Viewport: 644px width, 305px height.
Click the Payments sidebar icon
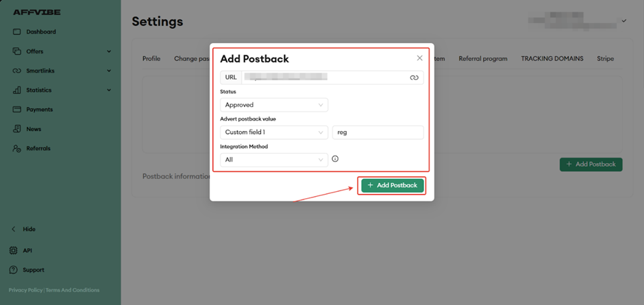pyautogui.click(x=17, y=110)
